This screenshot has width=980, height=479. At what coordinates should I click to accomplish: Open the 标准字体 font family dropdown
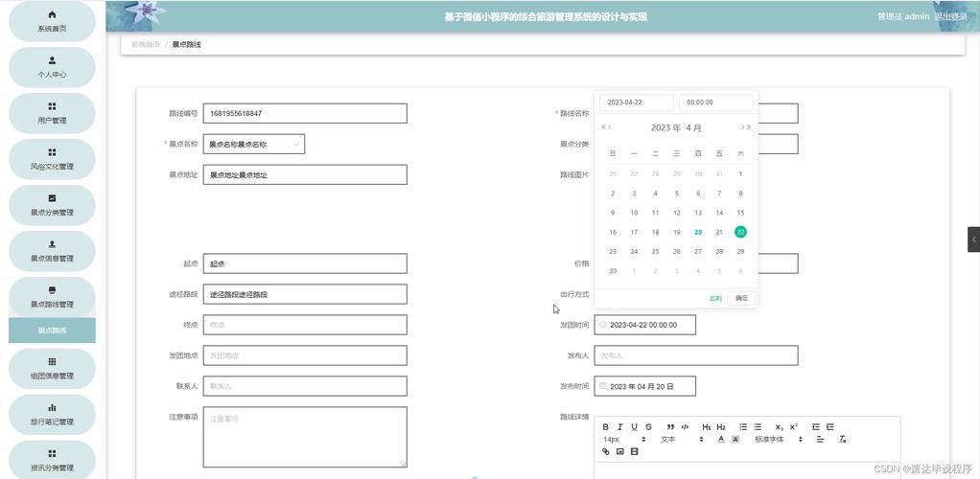tap(778, 440)
